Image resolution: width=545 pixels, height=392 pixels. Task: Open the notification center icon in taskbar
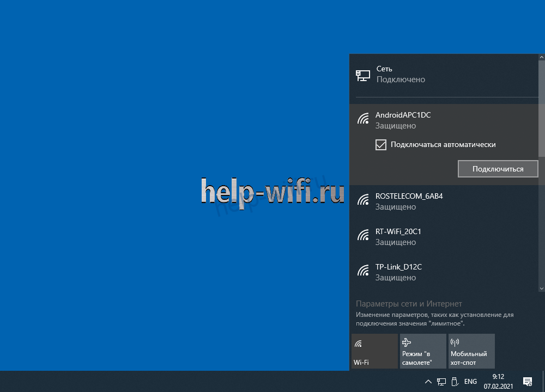point(527,382)
